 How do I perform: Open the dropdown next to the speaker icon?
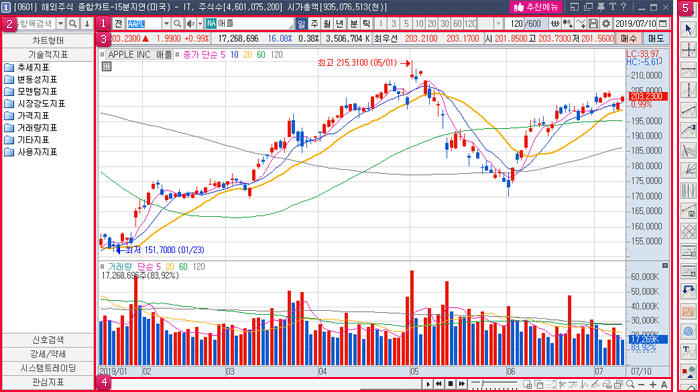point(200,23)
